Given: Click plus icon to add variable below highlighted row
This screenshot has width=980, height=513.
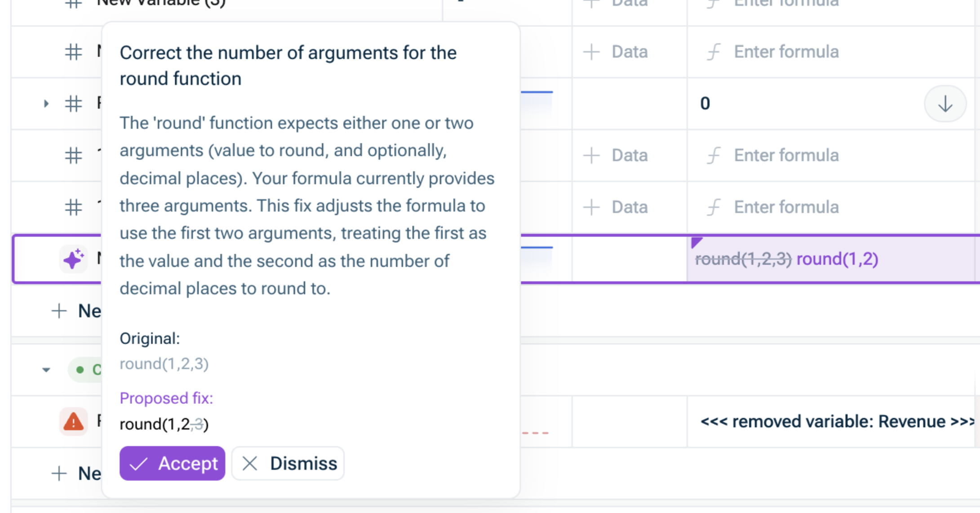Looking at the screenshot, I should [x=59, y=311].
